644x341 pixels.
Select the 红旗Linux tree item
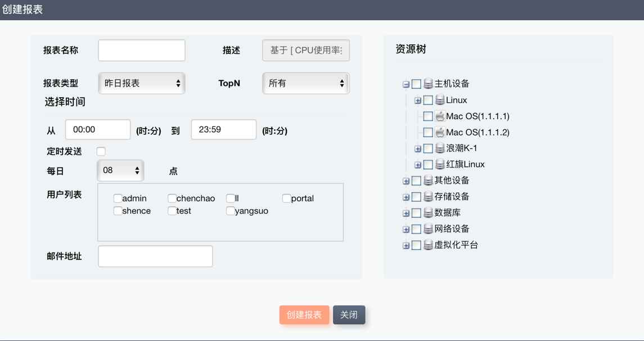(465, 165)
